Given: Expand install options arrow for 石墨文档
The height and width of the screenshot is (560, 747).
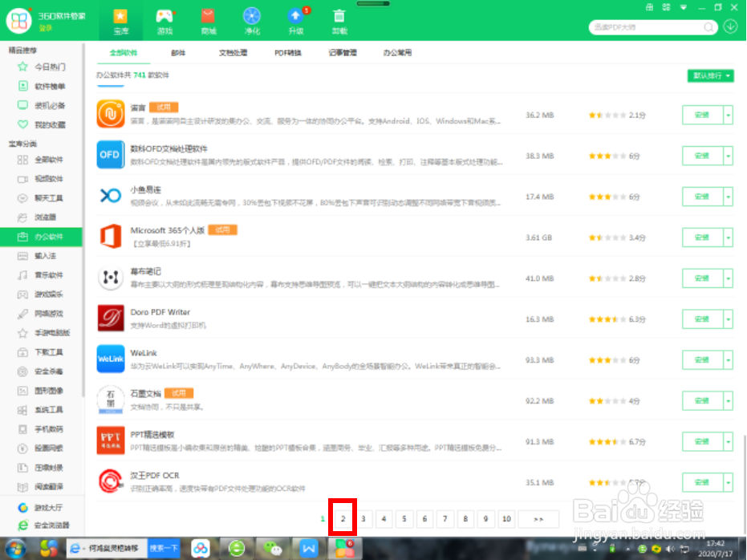Looking at the screenshot, I should point(728,401).
